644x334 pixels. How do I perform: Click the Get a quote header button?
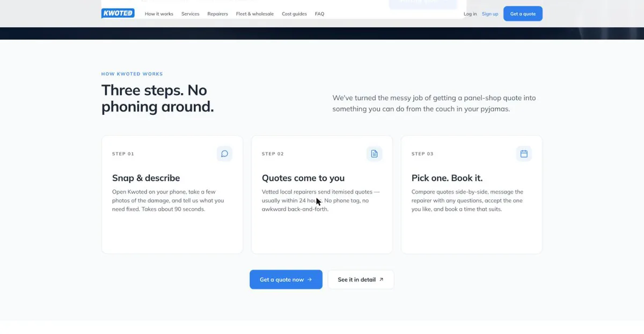pos(523,14)
